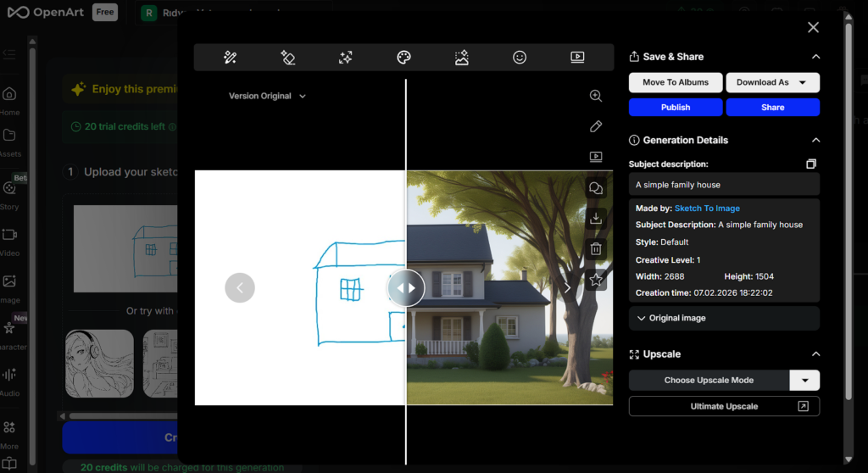Viewport: 868px width, 473px height.
Task: Select the anime girl sample sketch thumbnail
Action: point(100,364)
